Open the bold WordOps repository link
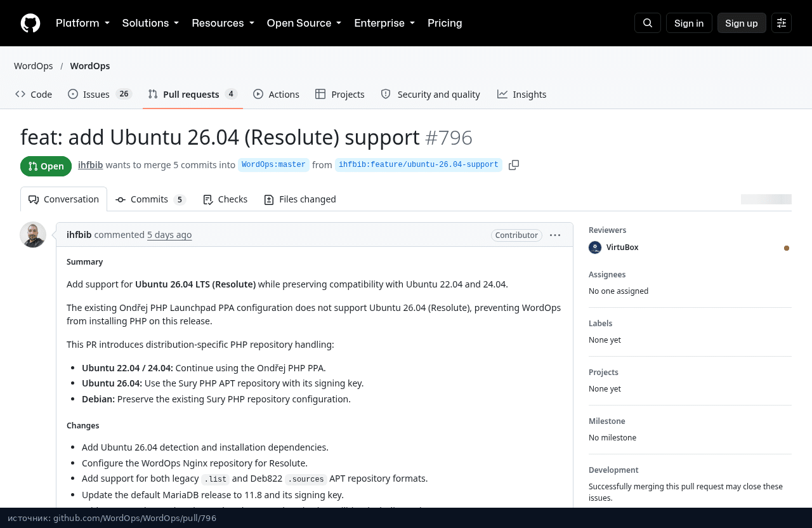Image resolution: width=812 pixels, height=528 pixels. (90, 66)
